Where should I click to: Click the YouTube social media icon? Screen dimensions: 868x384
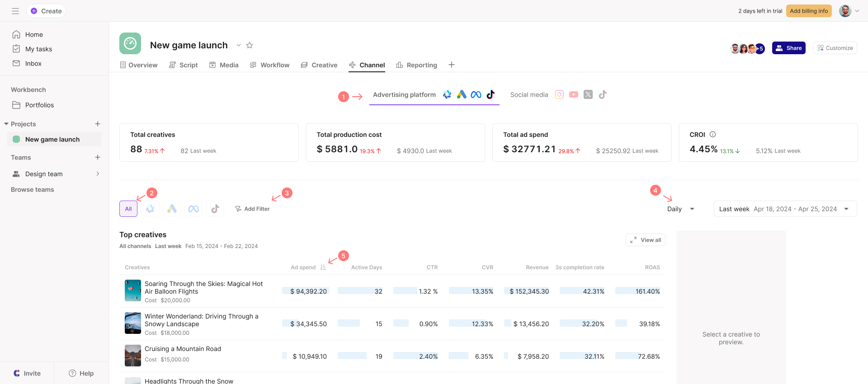(574, 94)
